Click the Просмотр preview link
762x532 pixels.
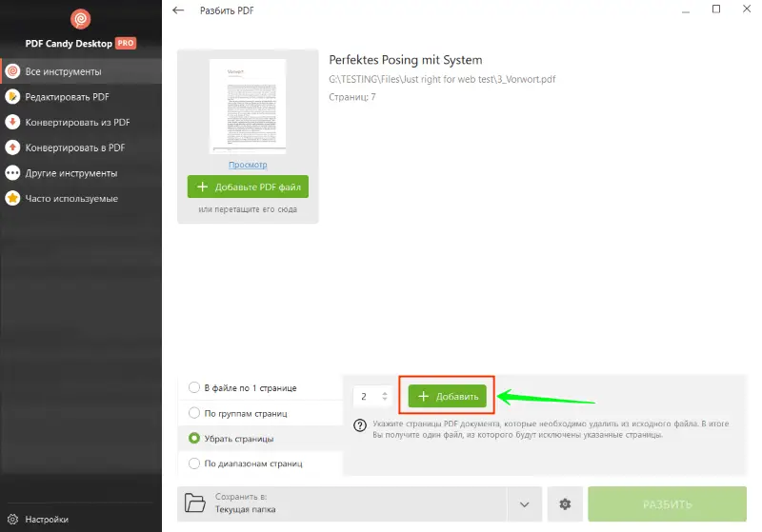[248, 165]
